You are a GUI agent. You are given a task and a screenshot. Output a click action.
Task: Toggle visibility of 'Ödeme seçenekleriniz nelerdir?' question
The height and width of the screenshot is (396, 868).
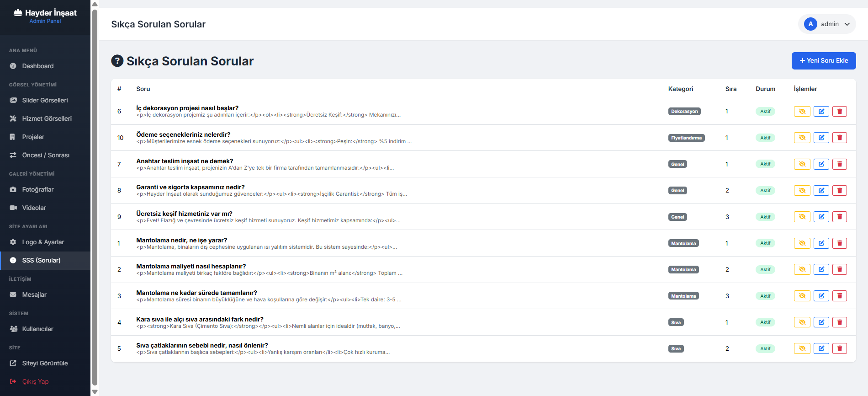tap(802, 138)
